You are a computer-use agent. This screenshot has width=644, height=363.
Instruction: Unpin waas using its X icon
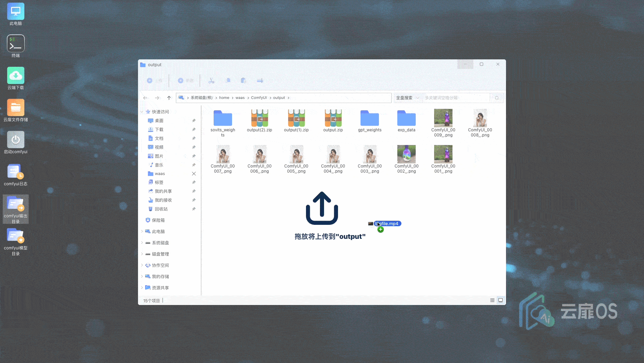pos(194,174)
